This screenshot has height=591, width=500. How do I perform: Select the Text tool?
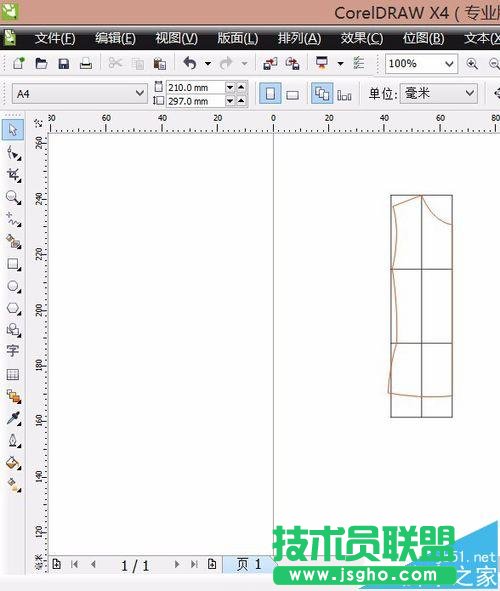(x=12, y=351)
